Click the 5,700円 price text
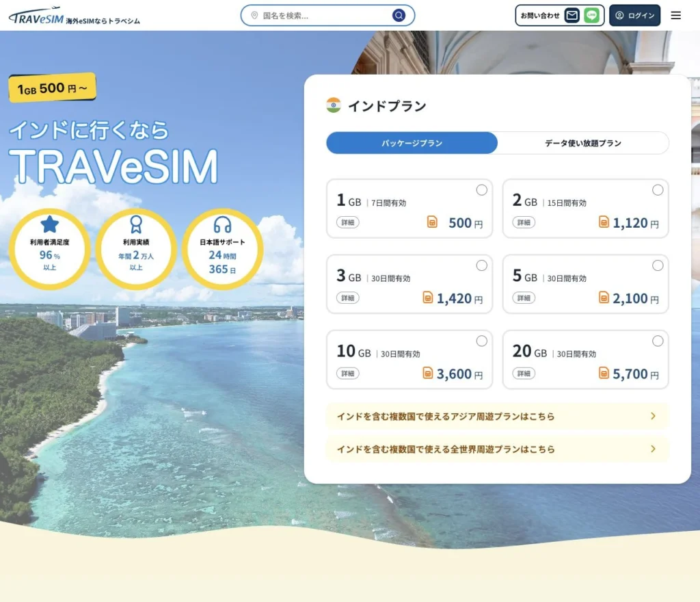 pyautogui.click(x=636, y=374)
